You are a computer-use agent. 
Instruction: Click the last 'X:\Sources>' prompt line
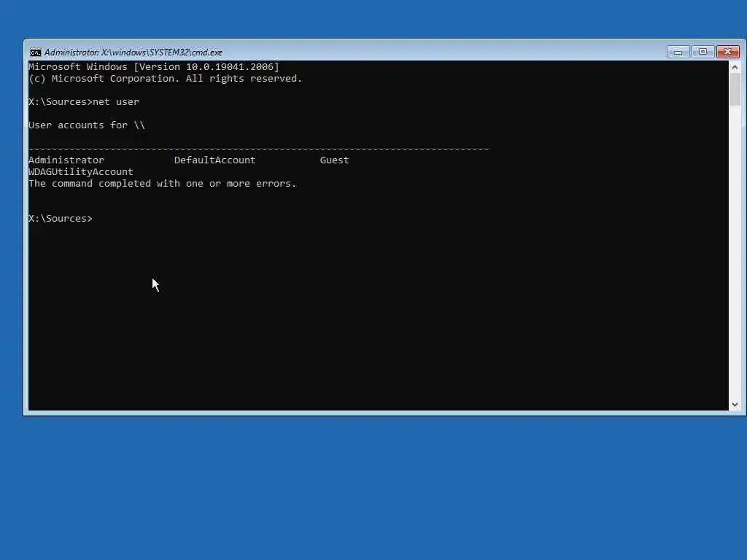[x=61, y=219]
